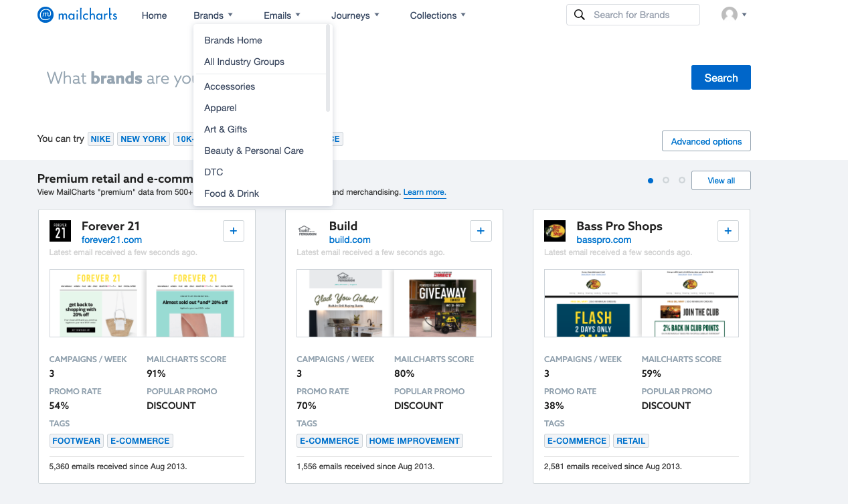The image size is (848, 504).
Task: Open the account dropdown arrow
Action: pos(744,15)
